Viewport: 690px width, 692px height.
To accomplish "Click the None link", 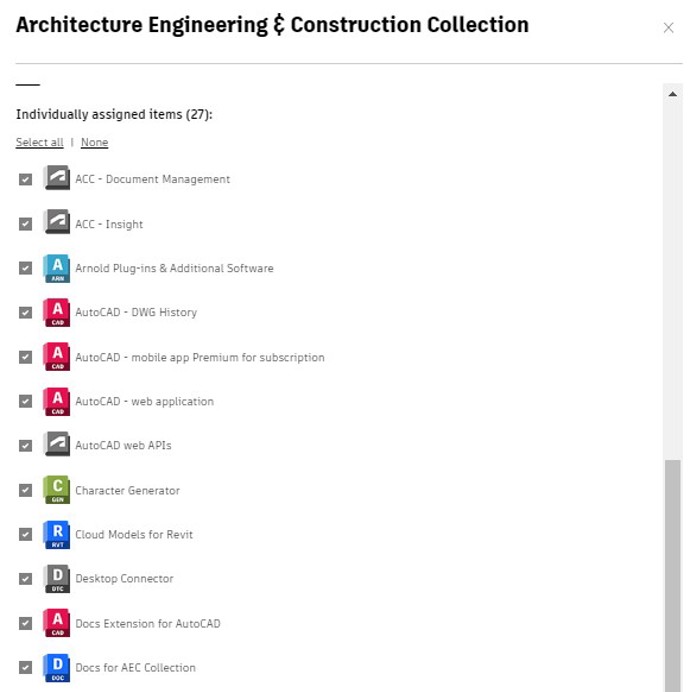I will coord(94,143).
